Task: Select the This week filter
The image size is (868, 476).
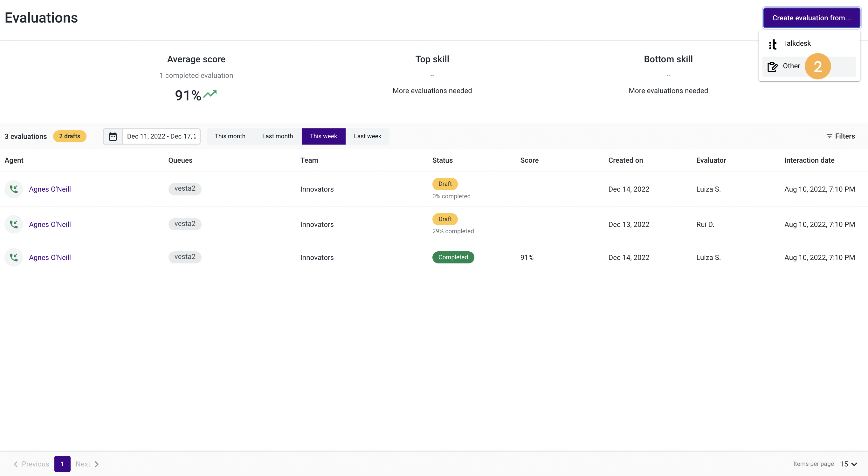Action: tap(323, 136)
